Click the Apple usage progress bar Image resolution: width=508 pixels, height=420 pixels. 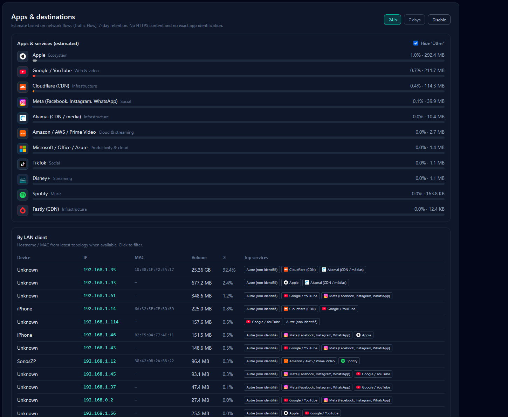(239, 61)
